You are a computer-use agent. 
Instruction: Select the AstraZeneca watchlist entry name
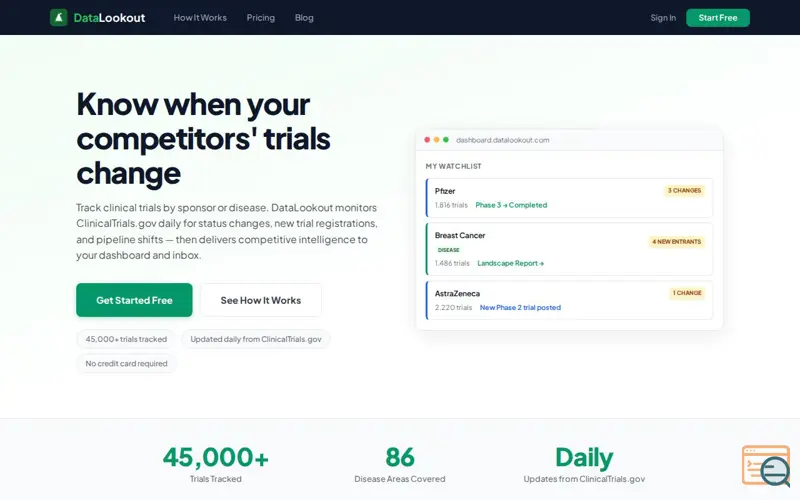[457, 293]
